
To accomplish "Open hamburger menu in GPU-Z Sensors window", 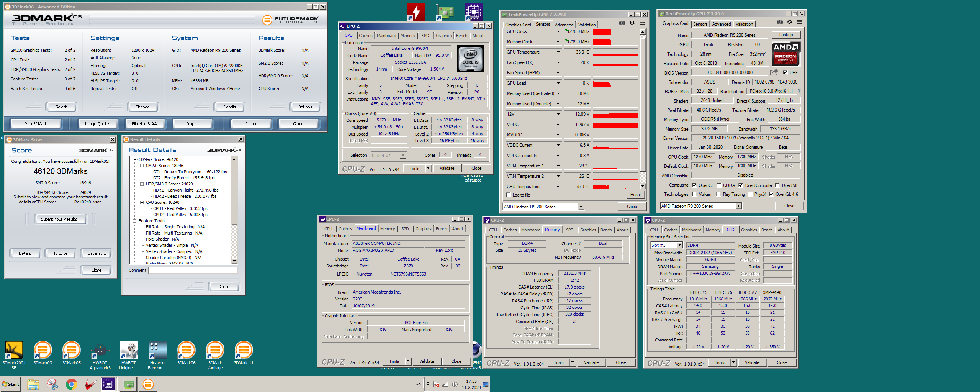I will 642,23.
